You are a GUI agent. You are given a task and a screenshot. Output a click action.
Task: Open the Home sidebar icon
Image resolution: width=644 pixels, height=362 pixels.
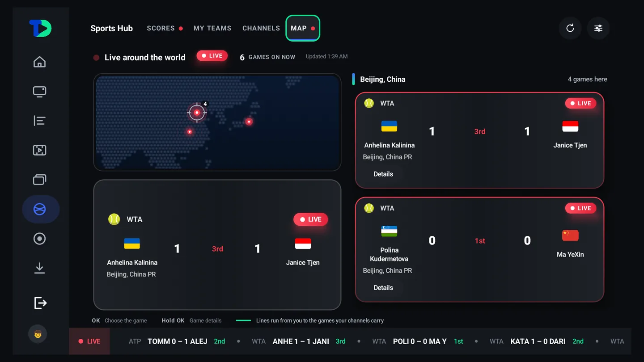pyautogui.click(x=40, y=62)
